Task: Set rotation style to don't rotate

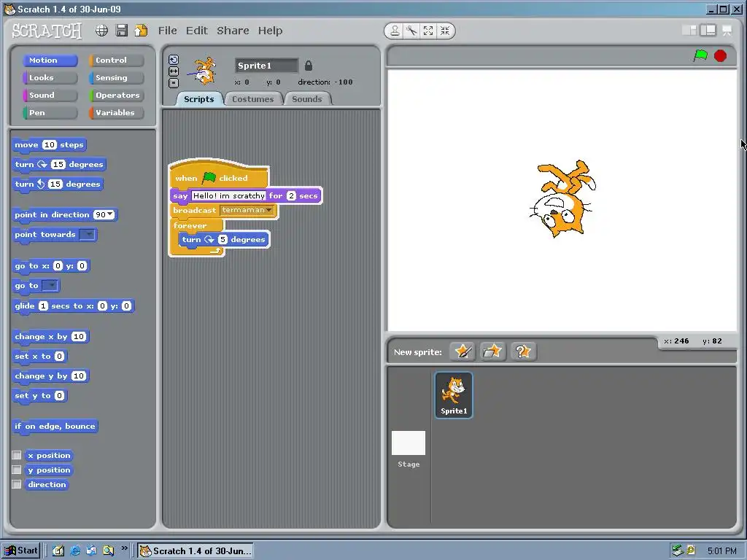Action: point(174,83)
